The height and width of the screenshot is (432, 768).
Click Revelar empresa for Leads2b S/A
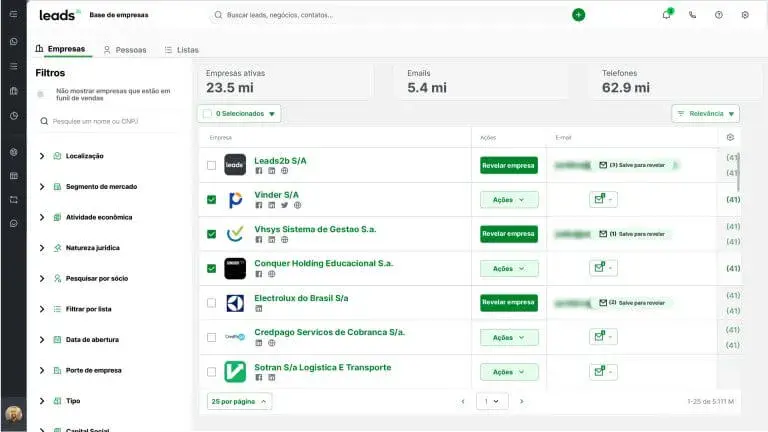click(508, 165)
